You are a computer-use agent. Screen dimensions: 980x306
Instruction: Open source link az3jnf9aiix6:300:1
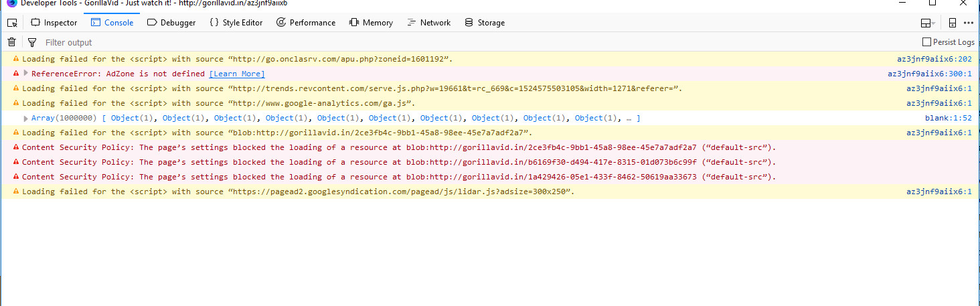[x=930, y=74]
